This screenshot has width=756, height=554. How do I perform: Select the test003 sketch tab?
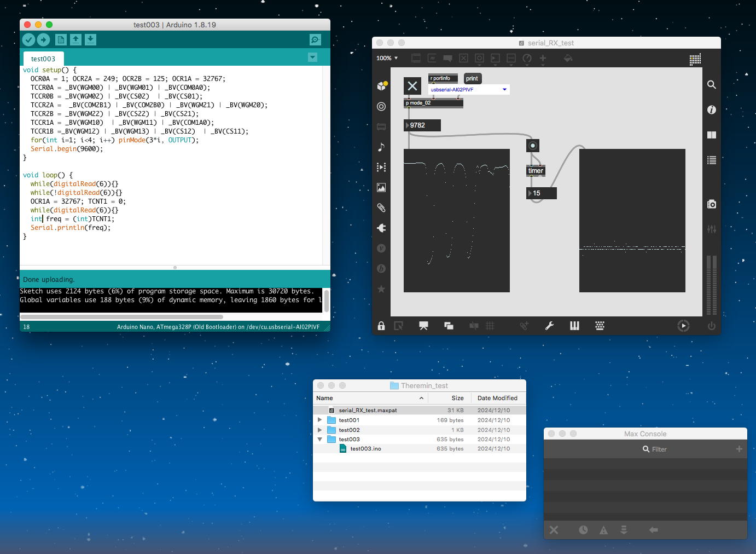pos(43,59)
